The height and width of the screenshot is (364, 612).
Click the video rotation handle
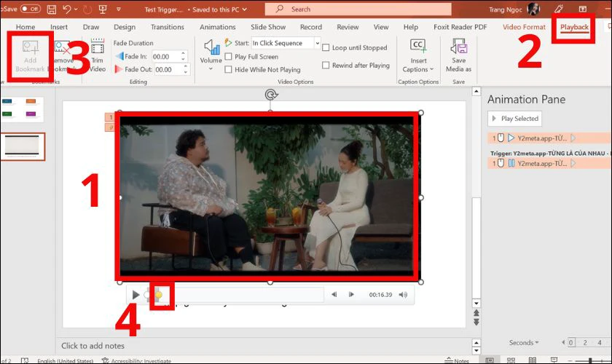pyautogui.click(x=271, y=95)
